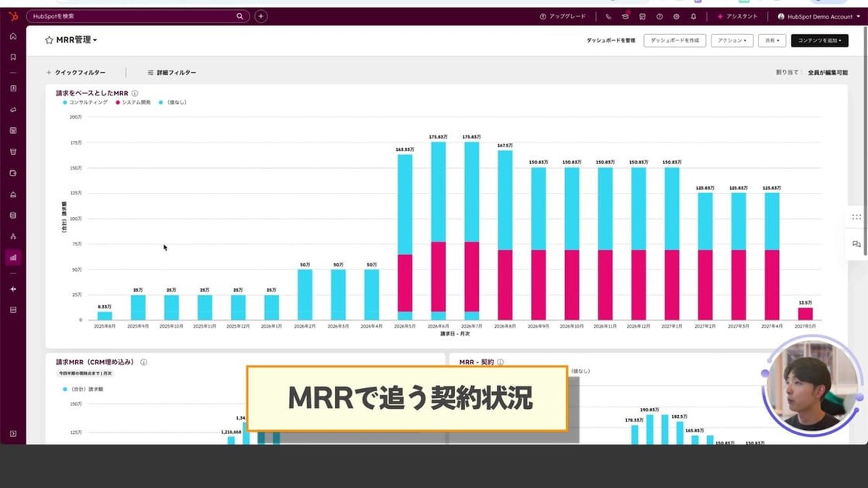
Task: Open the settings gear in the top navigation
Action: (x=676, y=16)
